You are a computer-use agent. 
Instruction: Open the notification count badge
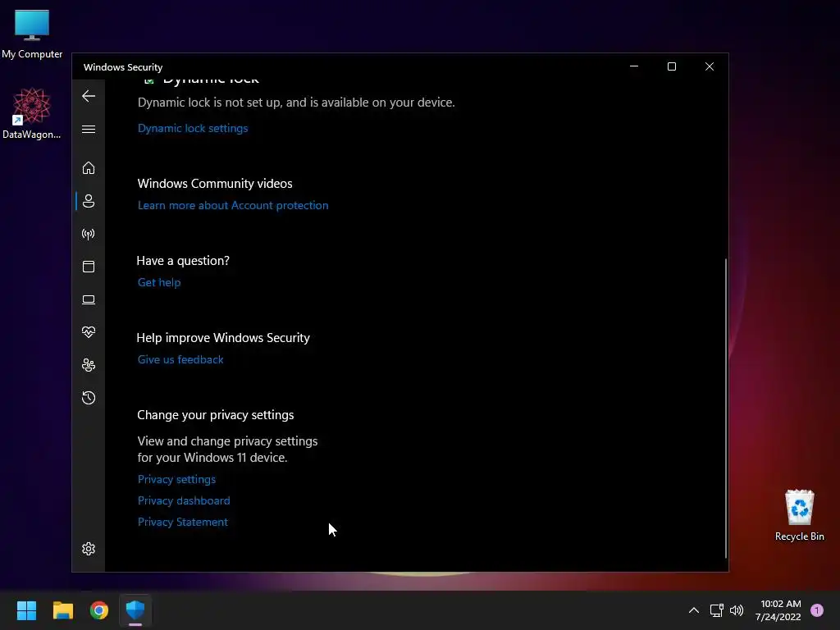click(817, 609)
